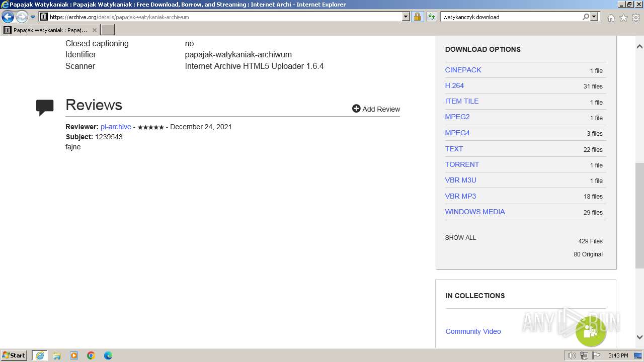Click the scrollbar up arrow

(639, 46)
